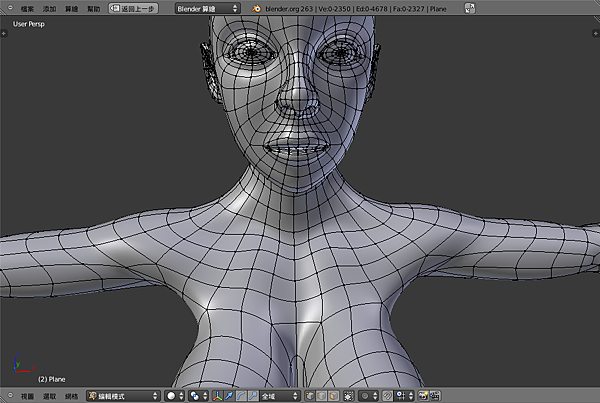Switch to face select mode
The height and width of the screenshot is (403, 600).
coord(334,396)
